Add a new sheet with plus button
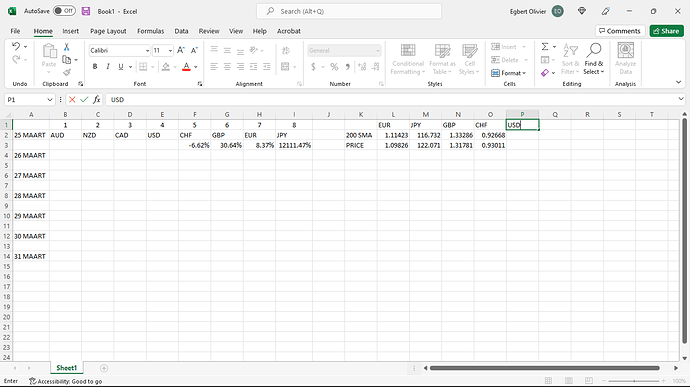Viewport: 690px width, 387px height. pos(104,368)
